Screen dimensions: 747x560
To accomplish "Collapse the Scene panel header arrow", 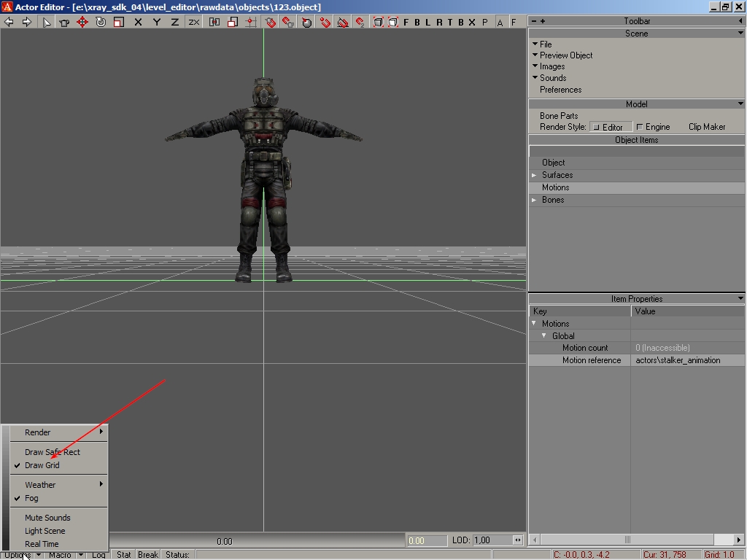I will (x=740, y=34).
